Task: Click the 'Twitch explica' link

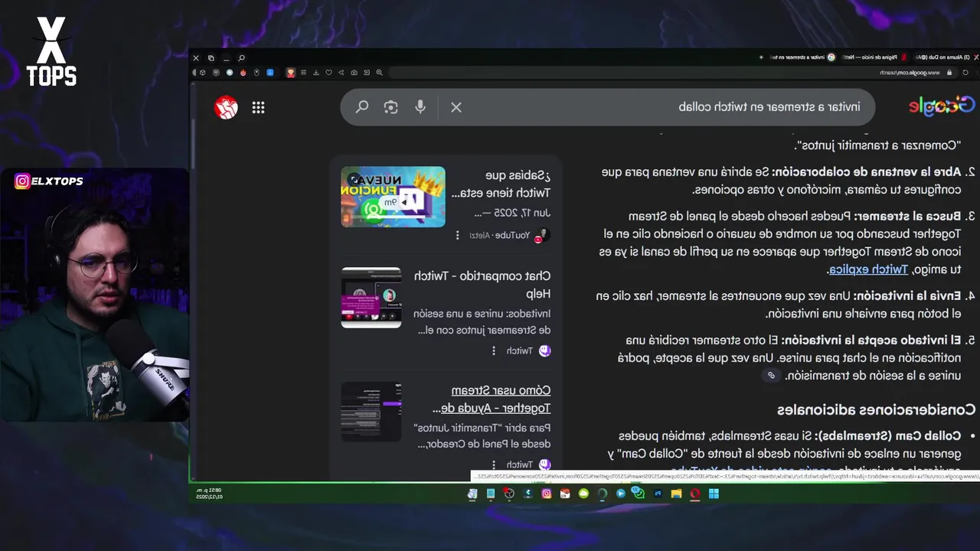Action: (x=867, y=269)
